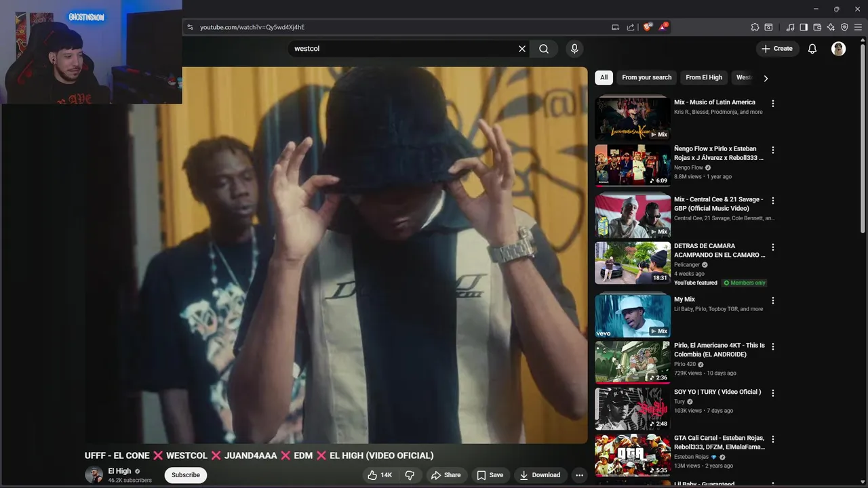Open options for DETRAS DE CAMARA video
868x488 pixels.
(x=772, y=247)
